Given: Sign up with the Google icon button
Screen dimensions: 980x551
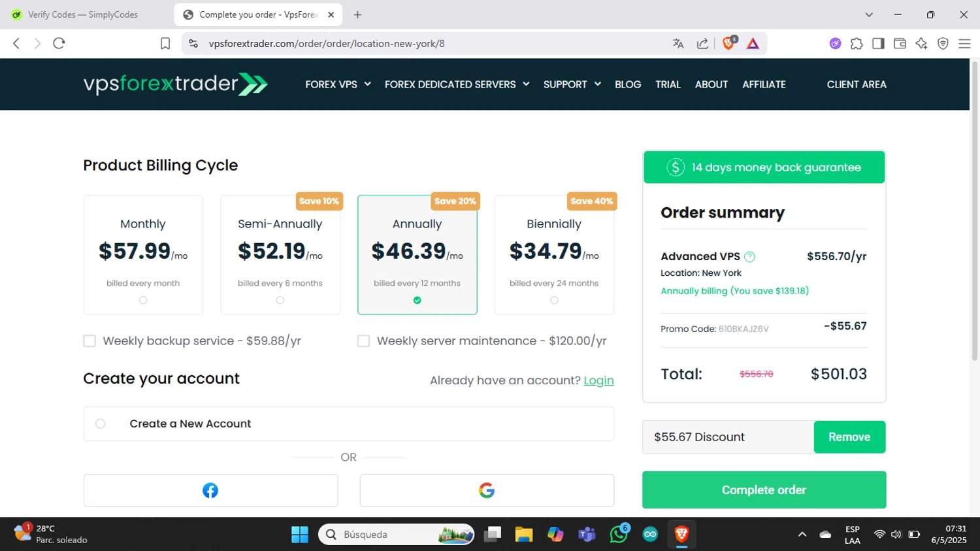Looking at the screenshot, I should pos(487,490).
